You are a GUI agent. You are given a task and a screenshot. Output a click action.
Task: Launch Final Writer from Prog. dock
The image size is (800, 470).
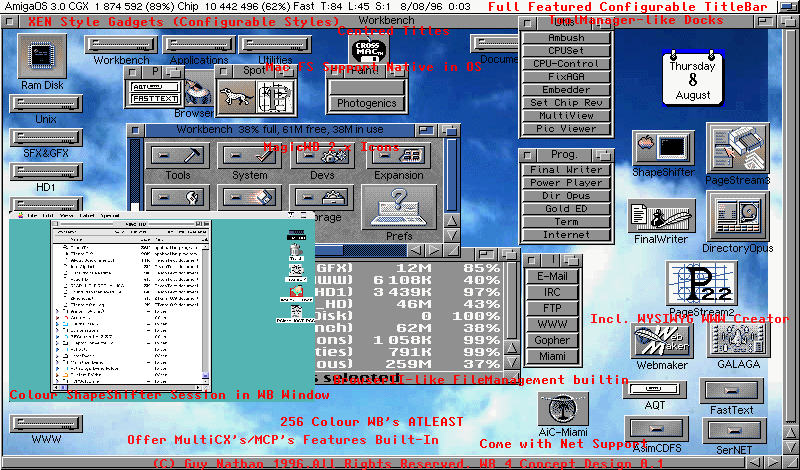coord(566,170)
